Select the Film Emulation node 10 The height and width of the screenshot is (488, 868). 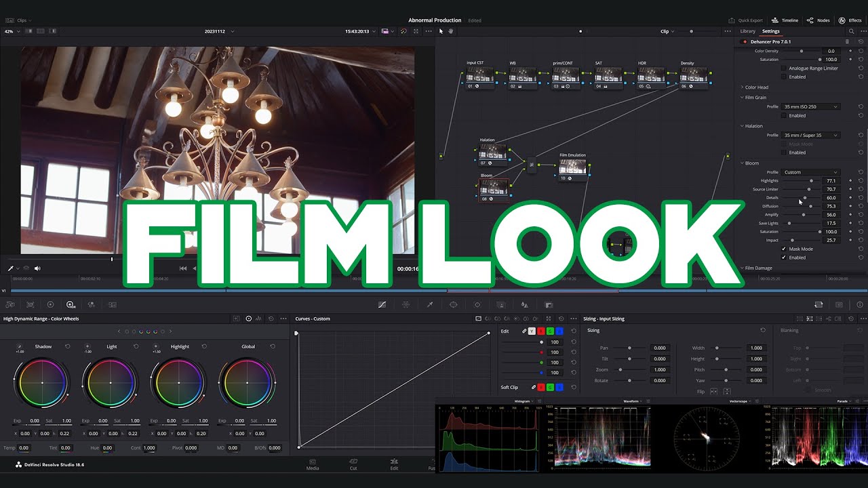click(572, 169)
